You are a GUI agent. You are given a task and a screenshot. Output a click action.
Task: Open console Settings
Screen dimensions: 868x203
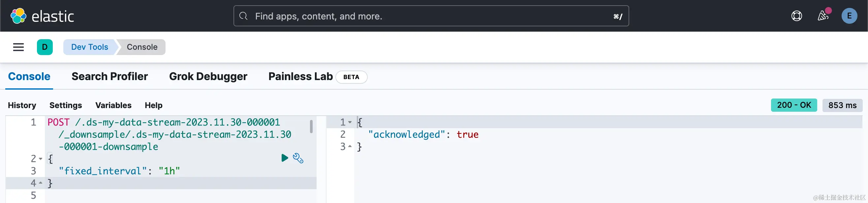(x=65, y=105)
